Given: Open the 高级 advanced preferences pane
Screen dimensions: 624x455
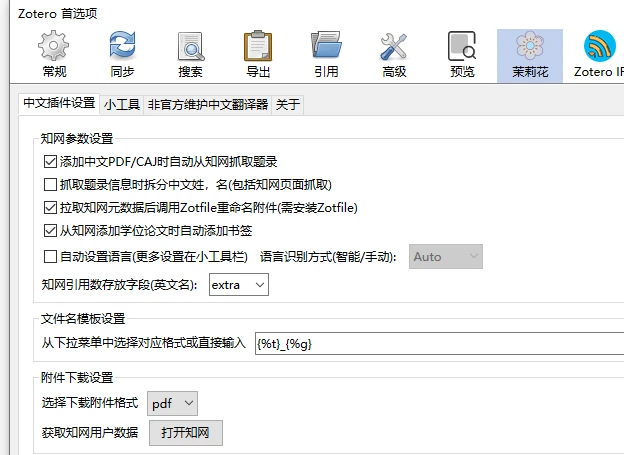Looking at the screenshot, I should pos(394,55).
